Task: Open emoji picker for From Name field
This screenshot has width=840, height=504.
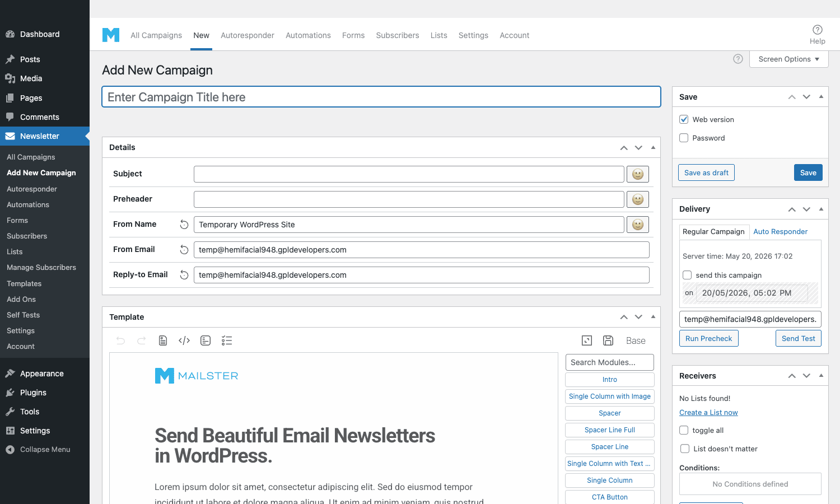Action: (x=638, y=225)
